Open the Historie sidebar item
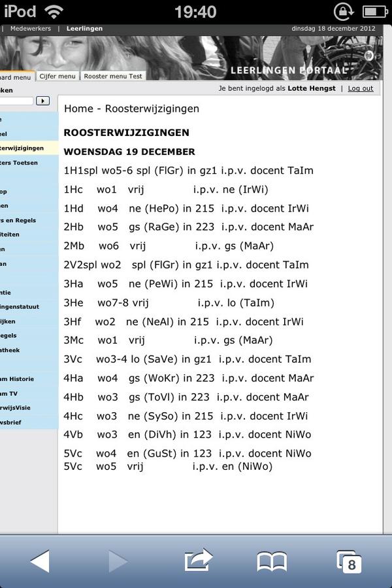Screen dimensions: 392x588 [x=29, y=379]
